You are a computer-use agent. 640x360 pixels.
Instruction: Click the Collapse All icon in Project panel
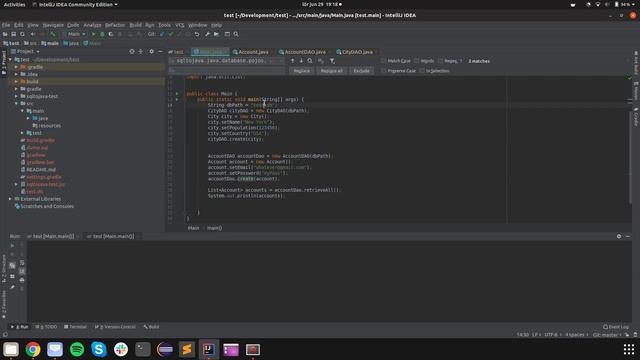coord(141,51)
